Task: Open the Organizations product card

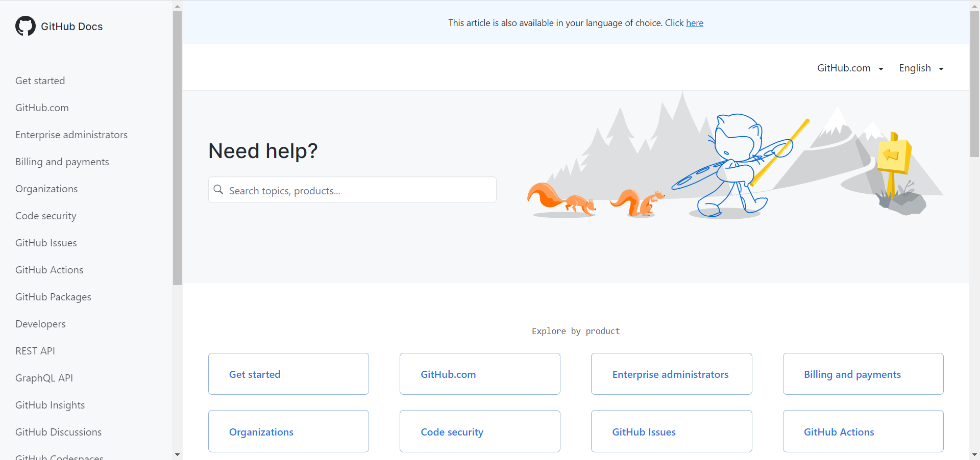Action: click(x=288, y=431)
